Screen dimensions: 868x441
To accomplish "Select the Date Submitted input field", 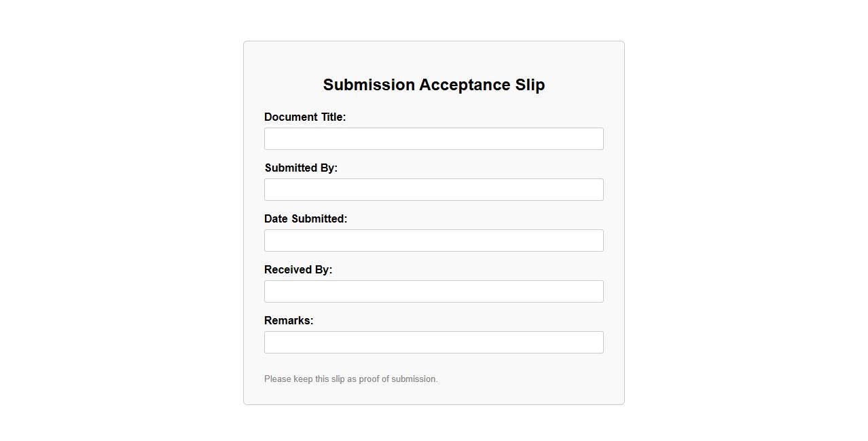I will (433, 241).
